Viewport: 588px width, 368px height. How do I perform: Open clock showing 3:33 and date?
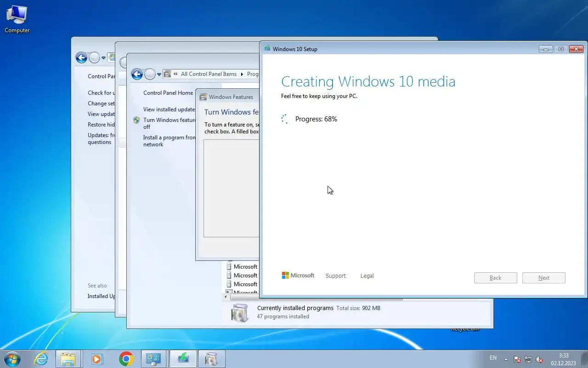point(564,359)
